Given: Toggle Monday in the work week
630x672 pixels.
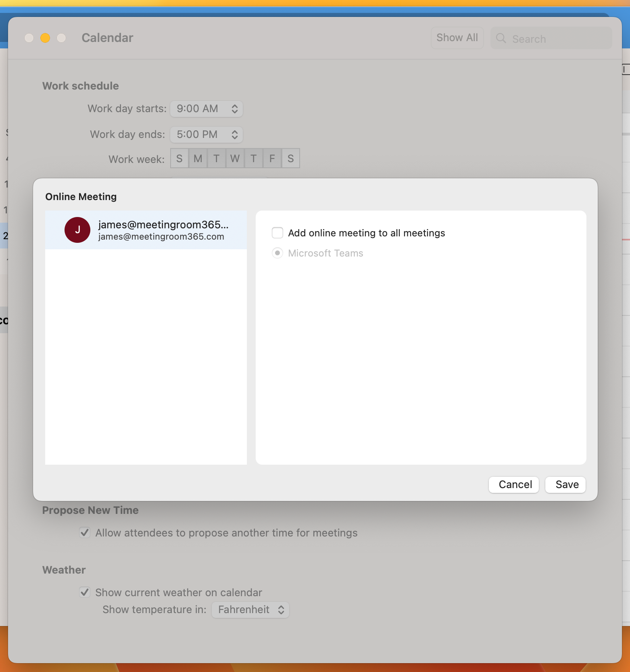Looking at the screenshot, I should click(x=198, y=159).
